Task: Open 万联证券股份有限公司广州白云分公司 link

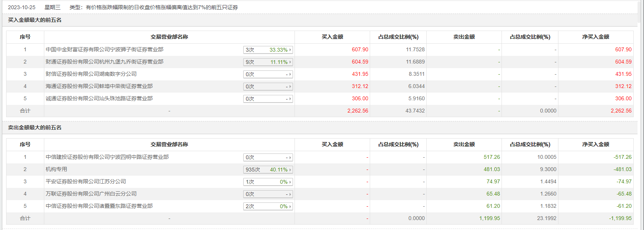Action: 91,194
